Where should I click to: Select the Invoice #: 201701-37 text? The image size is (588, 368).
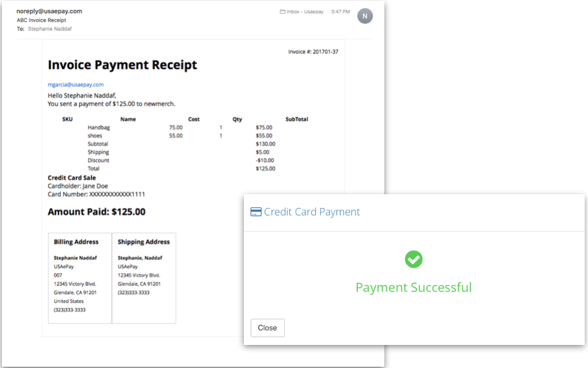(313, 51)
